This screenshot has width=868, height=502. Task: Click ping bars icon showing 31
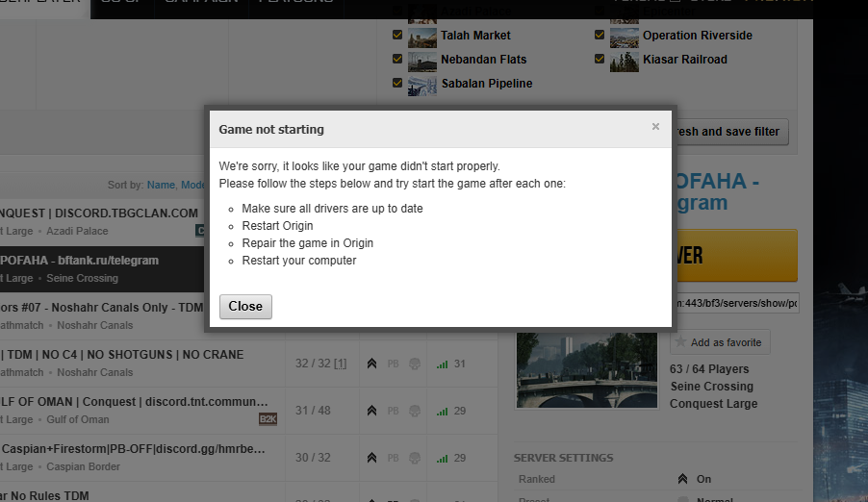click(442, 364)
